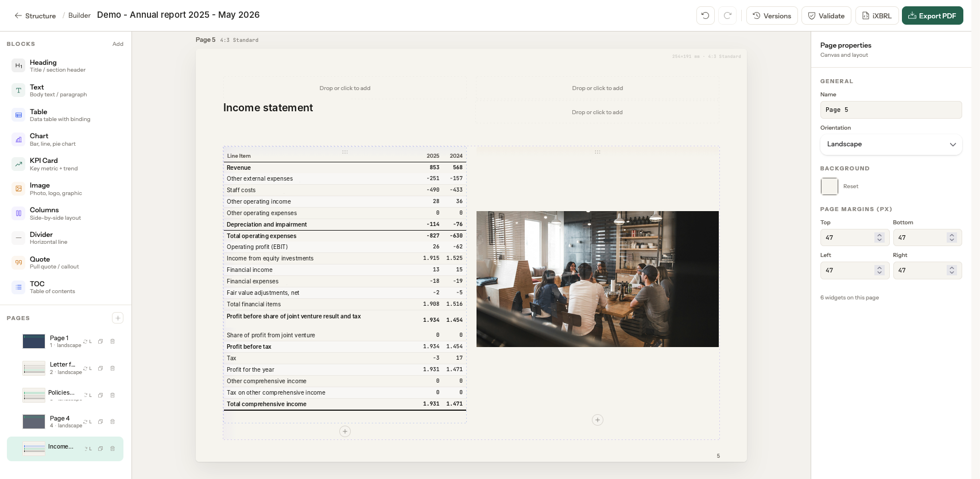Image resolution: width=980 pixels, height=479 pixels.
Task: Delete the Income page with trash icon
Action: [113, 449]
